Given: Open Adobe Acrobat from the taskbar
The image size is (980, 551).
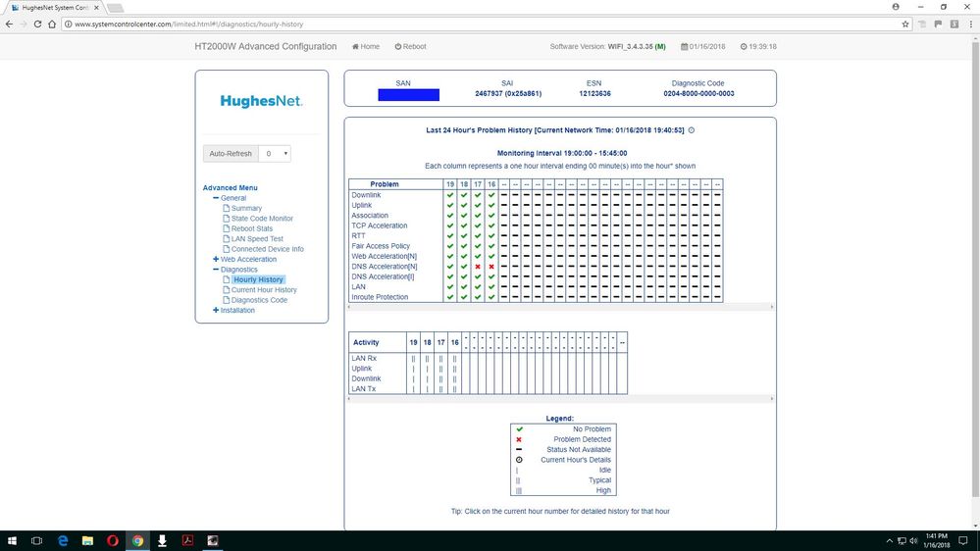Looking at the screenshot, I should 186,540.
